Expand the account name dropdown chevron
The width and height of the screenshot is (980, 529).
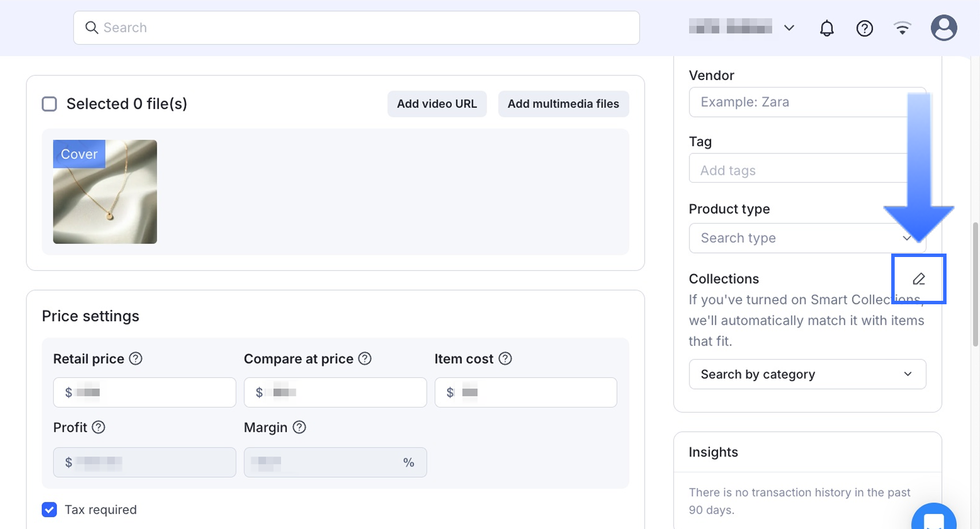(789, 28)
